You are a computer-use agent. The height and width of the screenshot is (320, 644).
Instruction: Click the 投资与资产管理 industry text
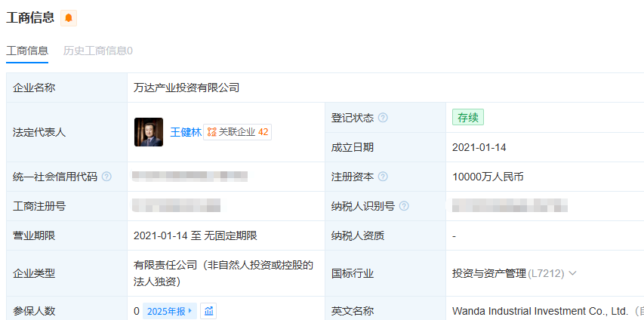click(x=489, y=273)
